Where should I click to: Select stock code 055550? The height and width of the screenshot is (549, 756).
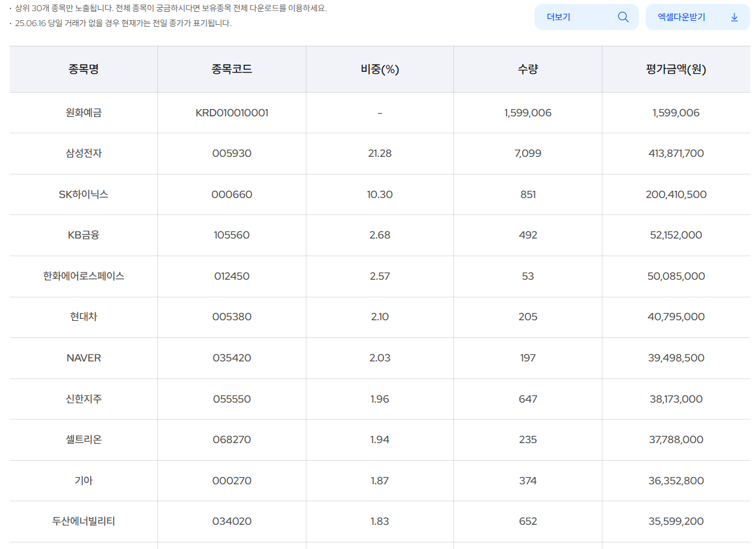pos(232,399)
